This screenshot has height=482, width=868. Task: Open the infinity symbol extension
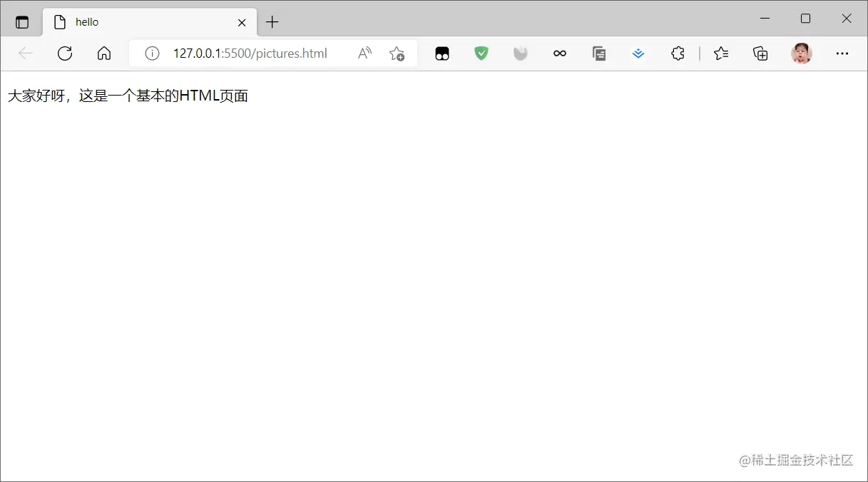pos(560,53)
